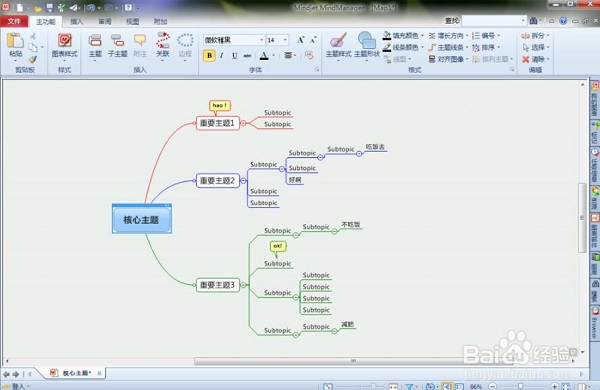Select the 吃饭去 subtopic
The height and width of the screenshot is (390, 600).
pyautogui.click(x=375, y=147)
